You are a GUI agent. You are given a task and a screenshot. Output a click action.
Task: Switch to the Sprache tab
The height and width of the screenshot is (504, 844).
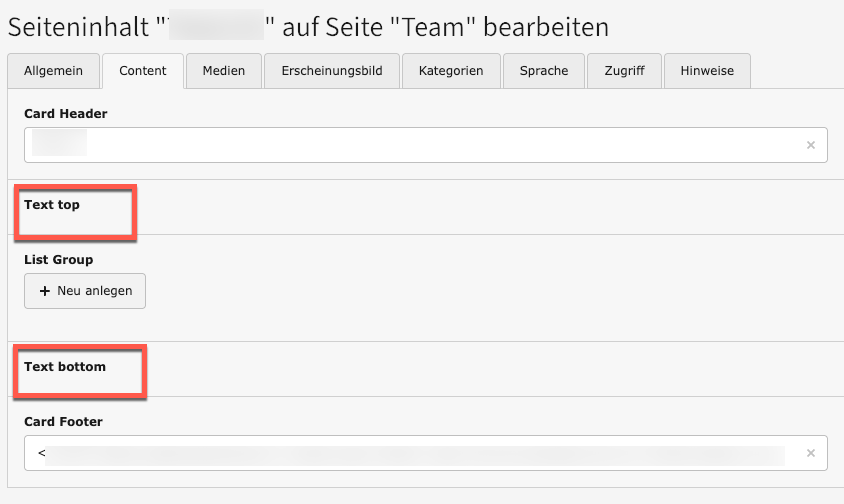544,71
